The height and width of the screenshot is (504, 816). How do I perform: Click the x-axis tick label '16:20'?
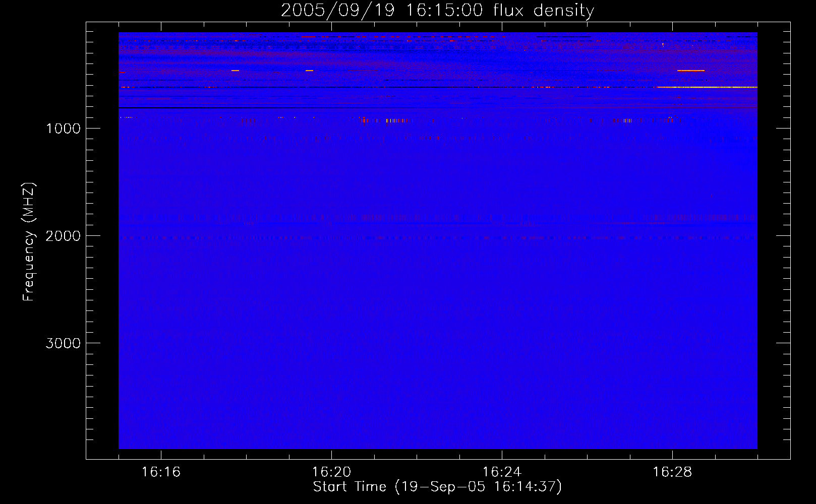click(x=331, y=472)
